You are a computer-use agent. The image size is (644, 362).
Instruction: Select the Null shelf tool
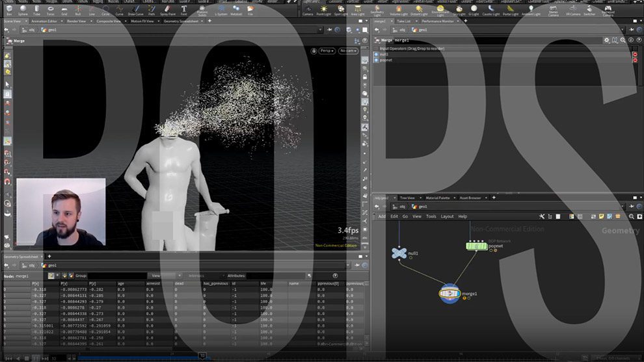pos(77,10)
